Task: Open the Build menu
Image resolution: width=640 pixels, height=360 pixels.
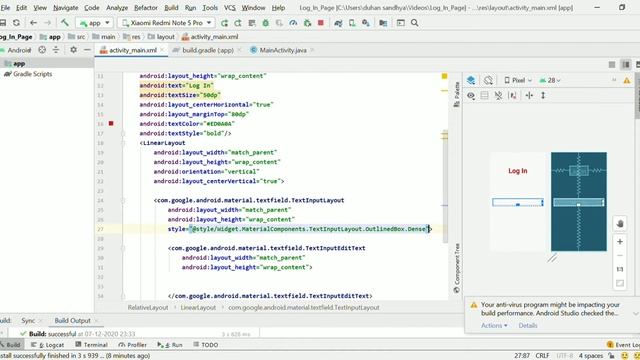Action: click(x=171, y=8)
